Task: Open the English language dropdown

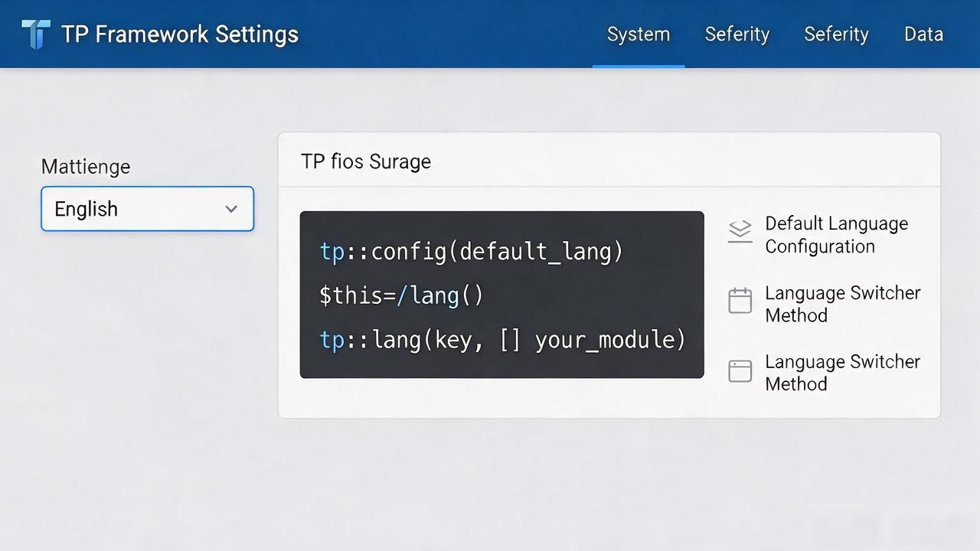Action: (x=147, y=208)
